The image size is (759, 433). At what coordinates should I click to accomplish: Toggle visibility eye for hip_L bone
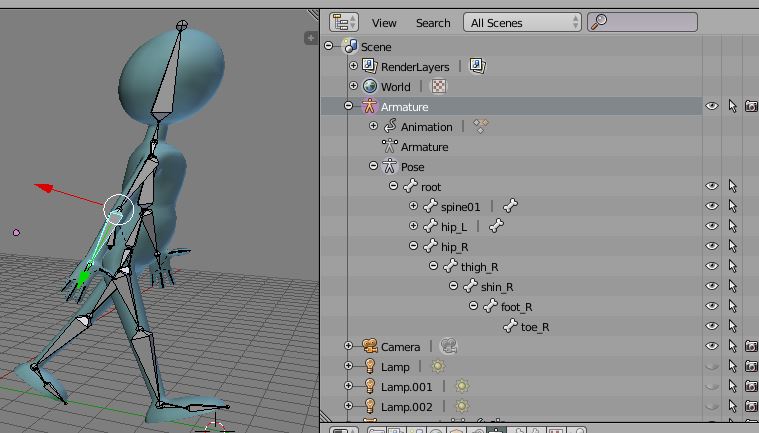(x=712, y=226)
